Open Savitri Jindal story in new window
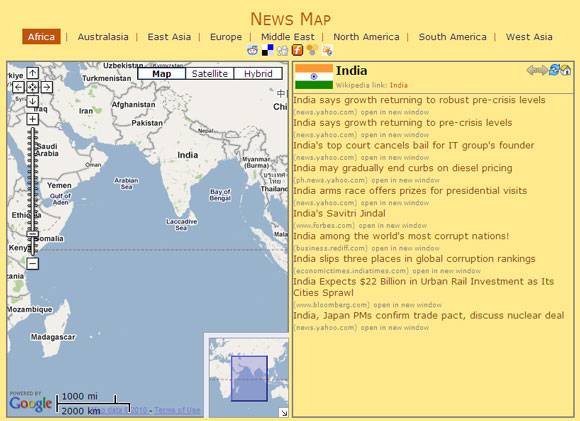Viewport: 580px width, 421px height. [x=393, y=225]
